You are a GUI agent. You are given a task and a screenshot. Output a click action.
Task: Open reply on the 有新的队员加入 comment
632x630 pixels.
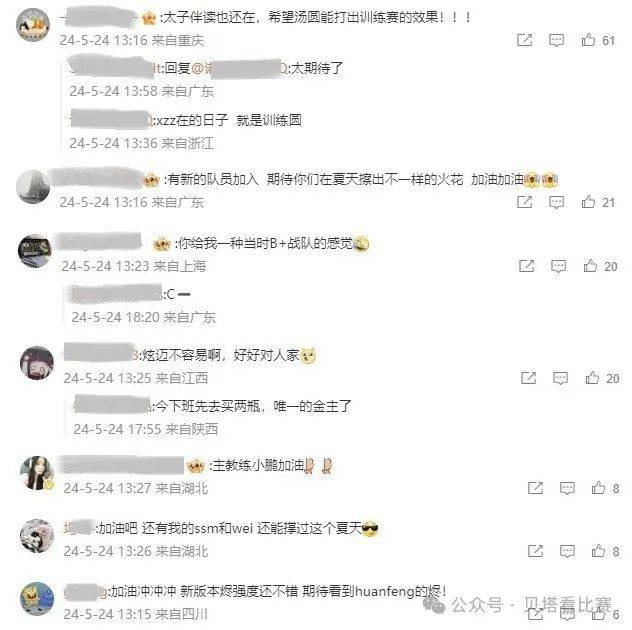click(x=556, y=202)
